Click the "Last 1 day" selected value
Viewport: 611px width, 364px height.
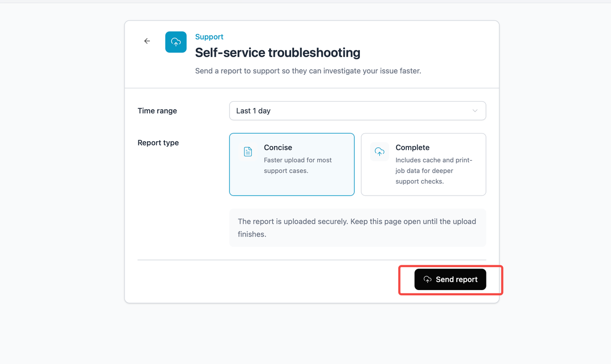click(253, 111)
